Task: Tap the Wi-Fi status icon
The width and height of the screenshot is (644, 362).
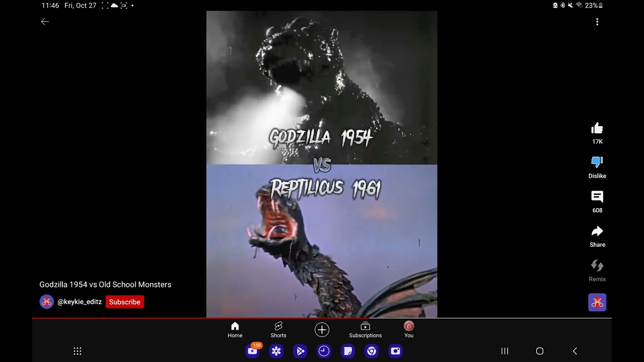Action: tap(579, 6)
